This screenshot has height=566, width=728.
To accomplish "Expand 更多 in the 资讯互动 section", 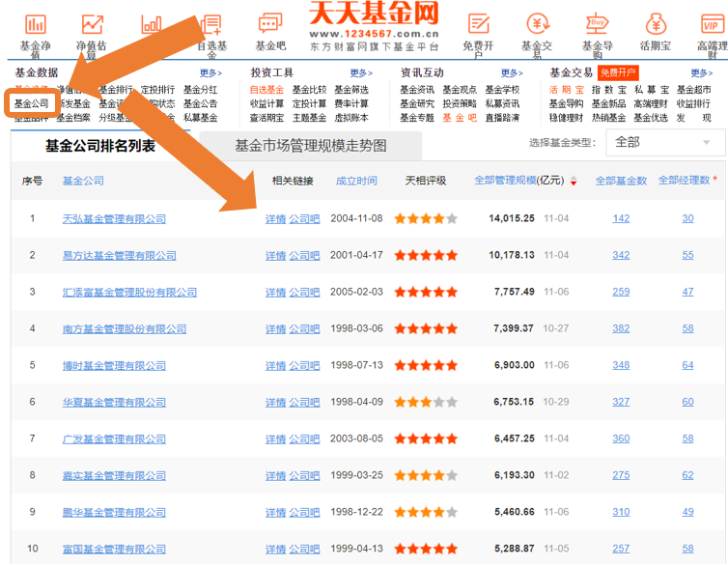I will coord(512,73).
